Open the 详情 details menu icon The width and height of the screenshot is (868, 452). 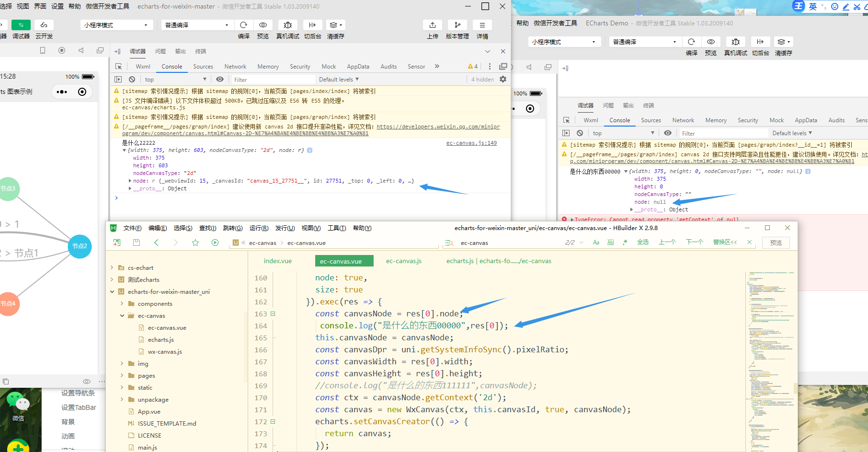tap(482, 25)
